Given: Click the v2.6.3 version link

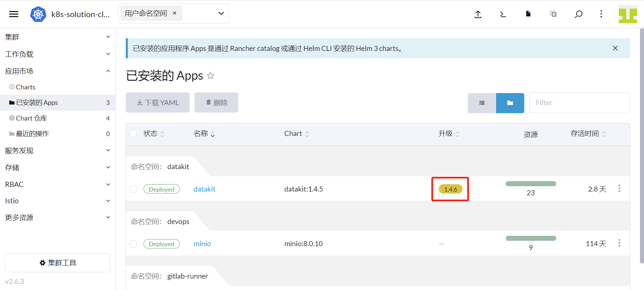Looking at the screenshot, I should pos(14,281).
